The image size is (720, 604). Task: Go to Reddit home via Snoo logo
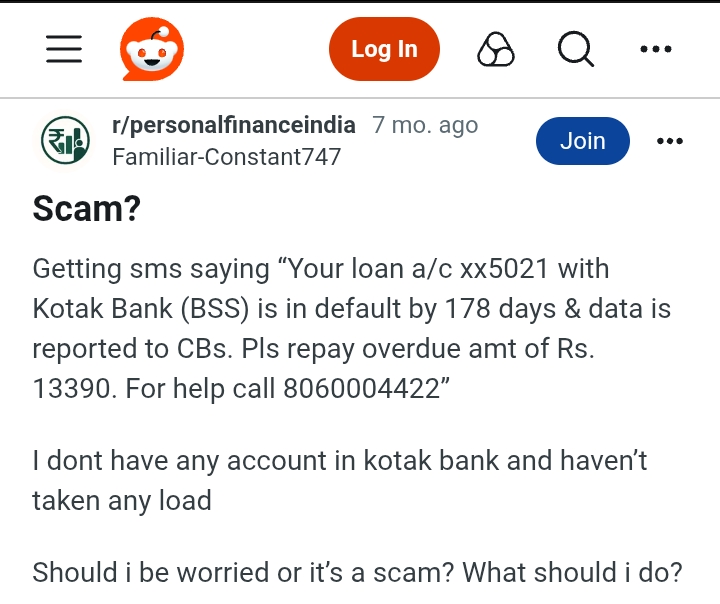tap(152, 49)
